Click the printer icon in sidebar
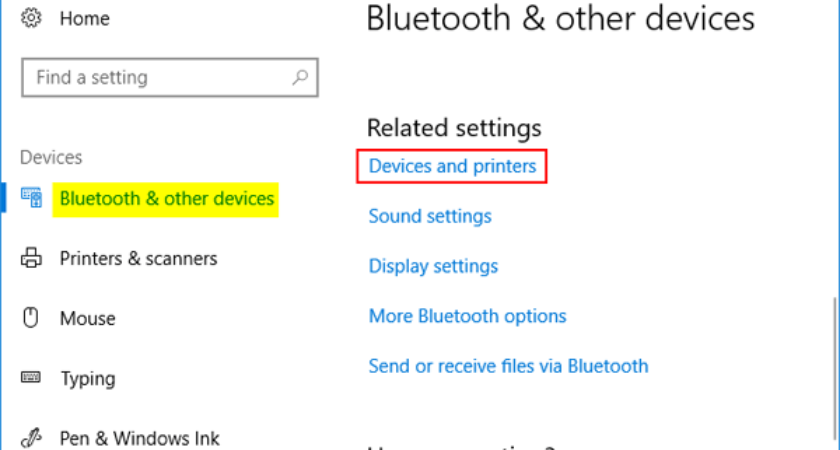Viewport: 840px width, 450px height. click(x=31, y=259)
